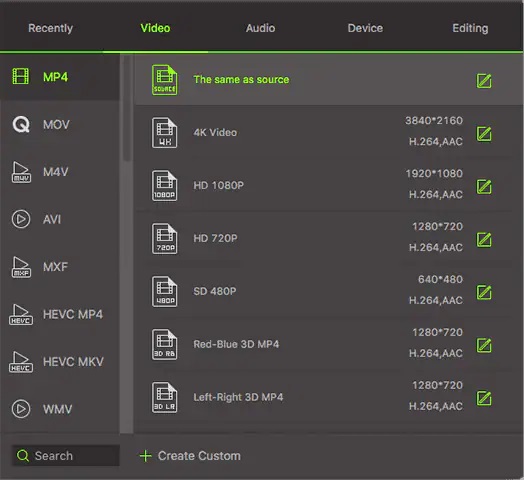
Task: Open the Device tab
Action: tap(365, 28)
